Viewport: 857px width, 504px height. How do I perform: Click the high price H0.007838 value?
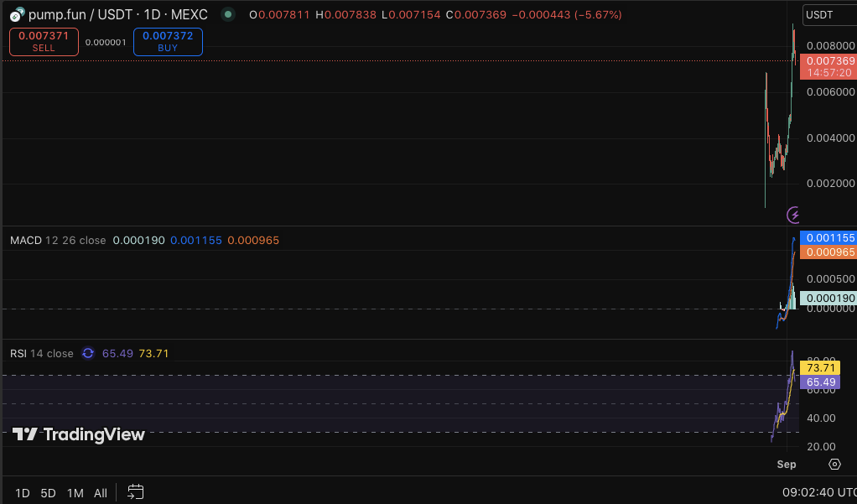[346, 15]
